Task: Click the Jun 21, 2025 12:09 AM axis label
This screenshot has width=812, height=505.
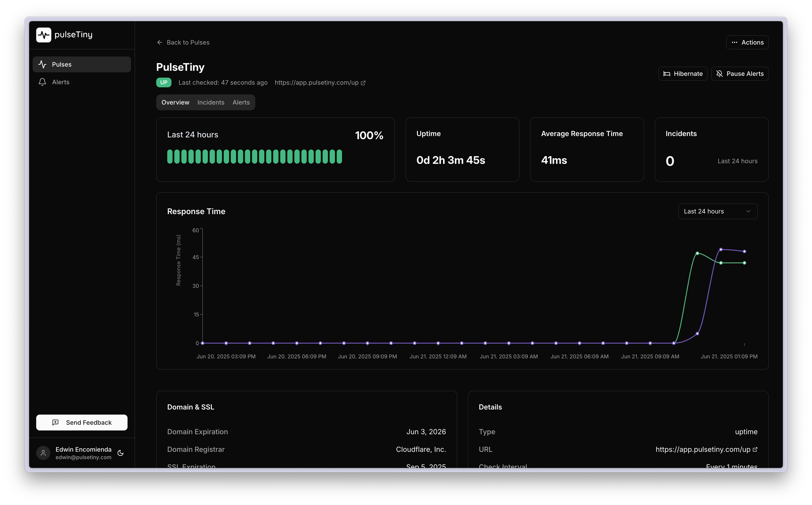Action: tap(438, 356)
